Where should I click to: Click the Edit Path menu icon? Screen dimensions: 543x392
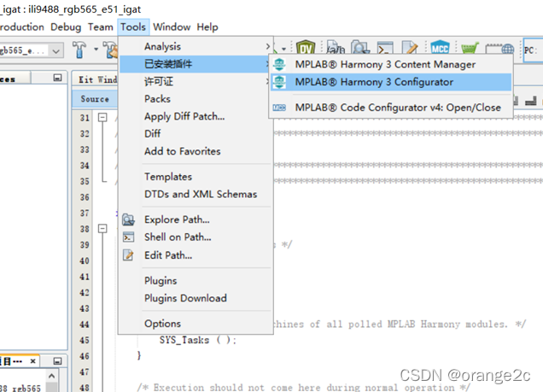tap(128, 255)
